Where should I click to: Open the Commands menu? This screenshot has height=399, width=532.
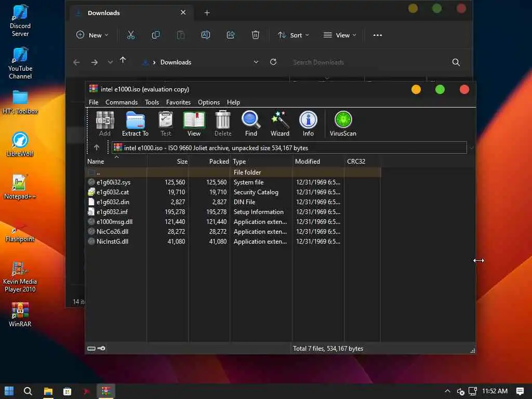pyautogui.click(x=122, y=102)
